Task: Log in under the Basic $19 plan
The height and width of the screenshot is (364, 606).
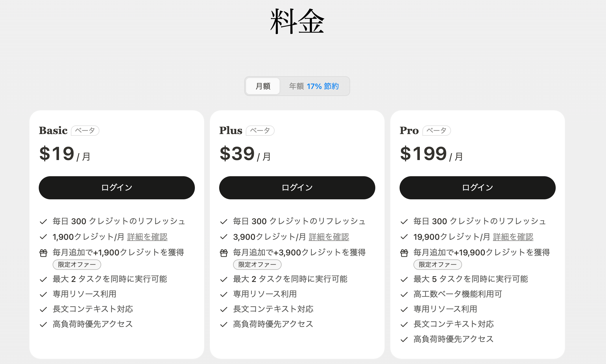Action: point(117,188)
